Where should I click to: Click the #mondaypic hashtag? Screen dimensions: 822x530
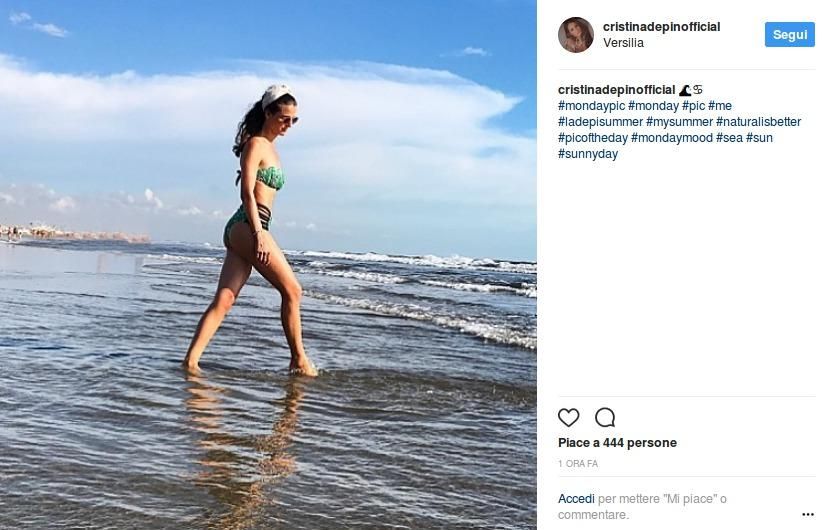tap(591, 106)
